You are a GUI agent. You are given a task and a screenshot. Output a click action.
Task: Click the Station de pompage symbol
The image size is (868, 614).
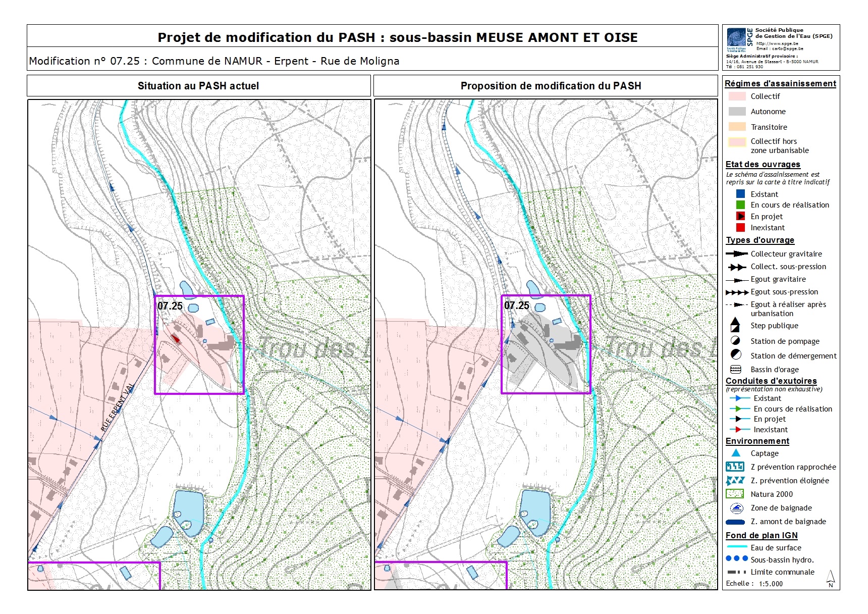click(736, 341)
